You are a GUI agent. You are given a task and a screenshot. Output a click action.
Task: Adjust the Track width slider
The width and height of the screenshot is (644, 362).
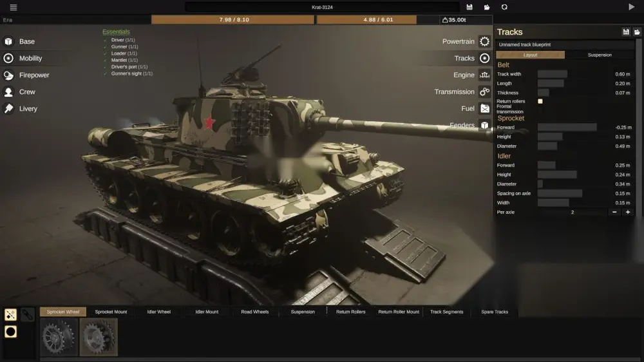coord(574,74)
